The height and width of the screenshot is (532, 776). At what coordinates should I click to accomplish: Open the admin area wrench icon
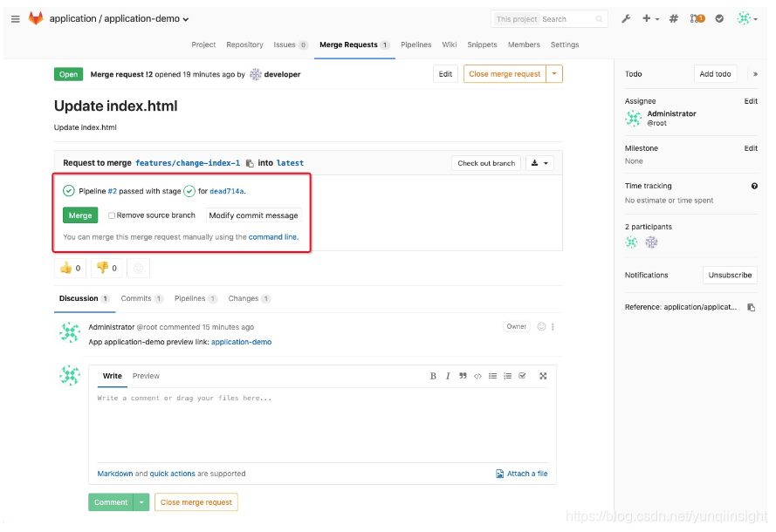[626, 19]
